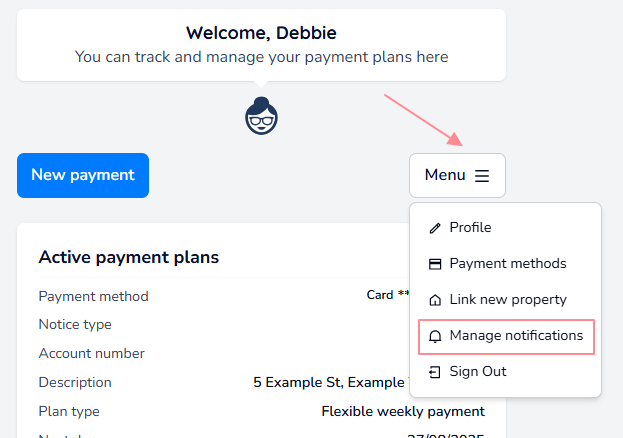
Task: Click the bell icon for Manage notifications
Action: pyautogui.click(x=435, y=336)
